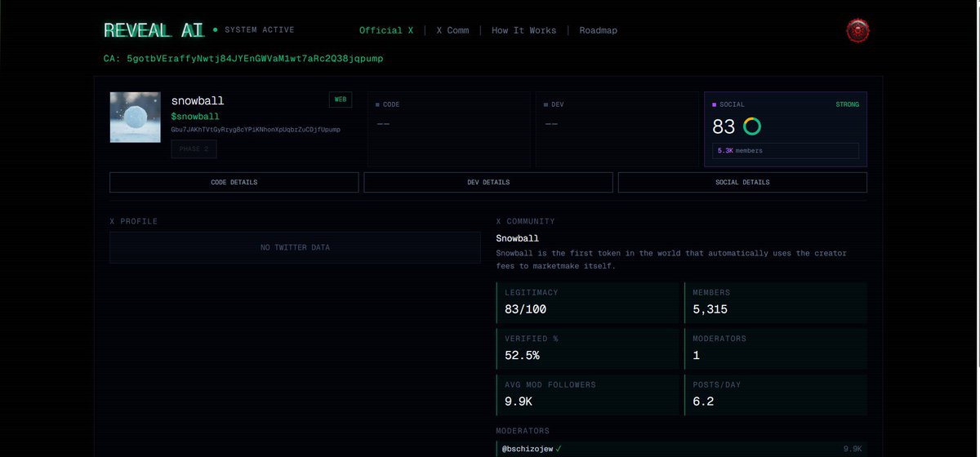Viewport: 980px width, 457px height.
Task: Click the STRONG social rating label
Action: coord(847,104)
